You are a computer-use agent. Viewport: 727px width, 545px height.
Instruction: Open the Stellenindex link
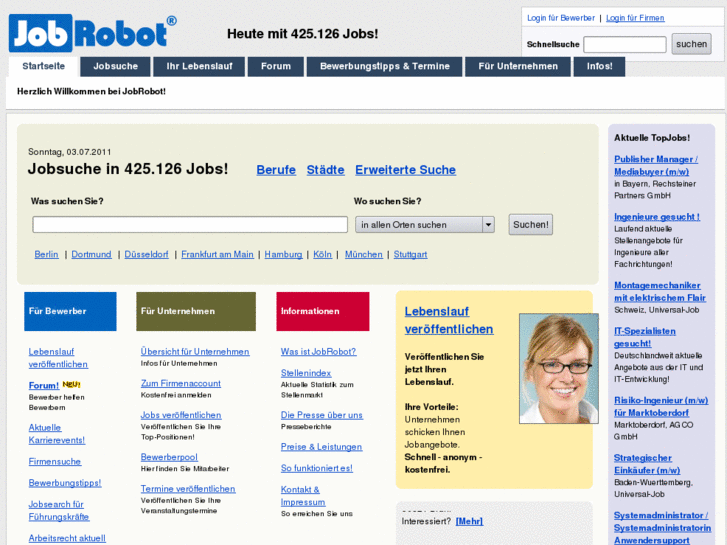pos(306,373)
